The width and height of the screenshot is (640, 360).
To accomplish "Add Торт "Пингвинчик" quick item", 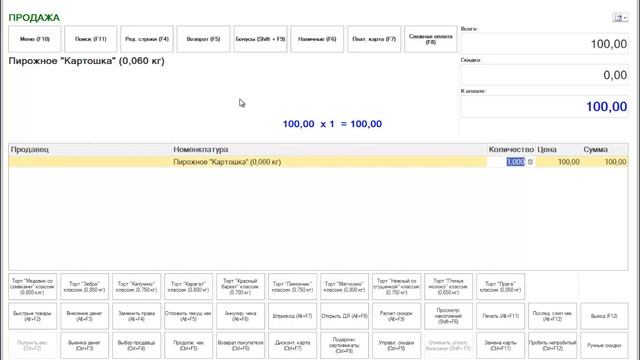I will point(292,287).
